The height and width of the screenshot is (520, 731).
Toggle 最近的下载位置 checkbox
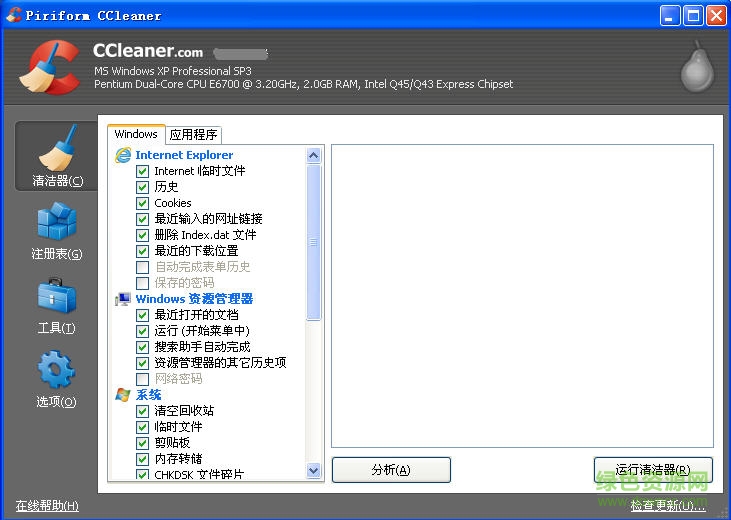143,251
